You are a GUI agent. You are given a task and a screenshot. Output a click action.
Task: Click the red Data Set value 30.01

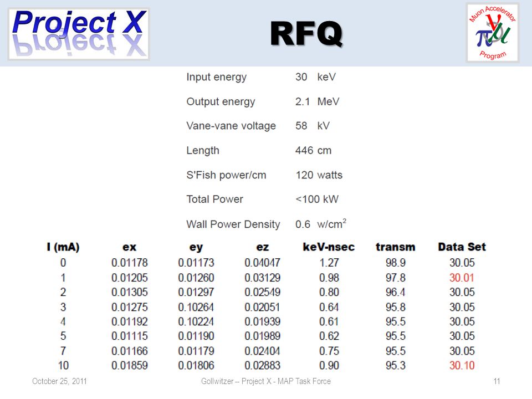click(462, 278)
